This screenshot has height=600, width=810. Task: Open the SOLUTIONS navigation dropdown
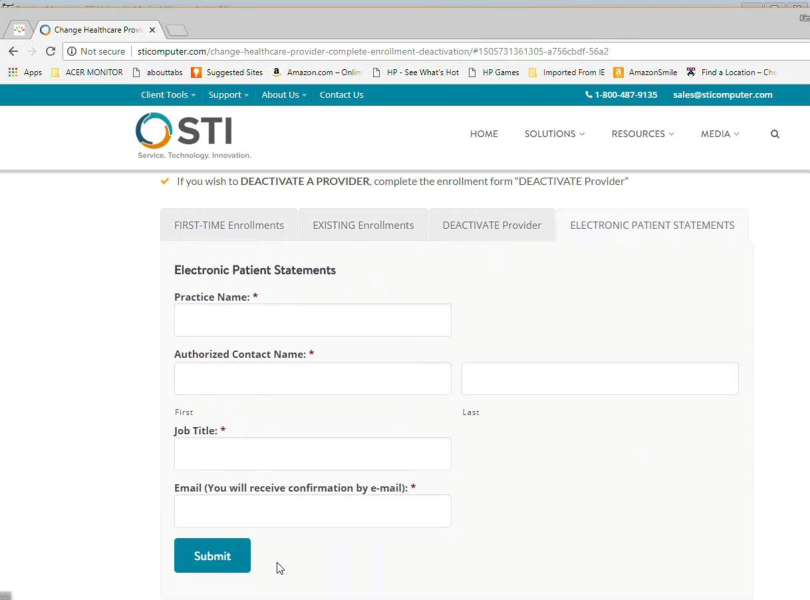[x=554, y=134]
